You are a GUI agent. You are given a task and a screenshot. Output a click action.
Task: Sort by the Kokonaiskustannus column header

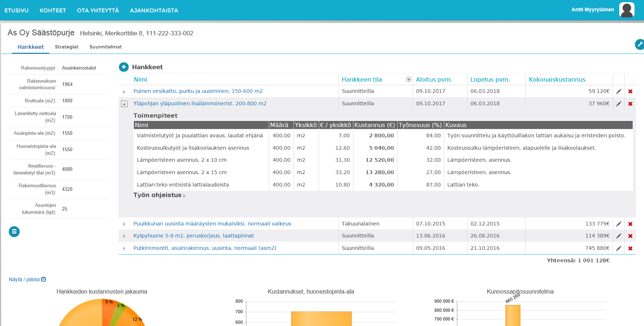click(557, 79)
